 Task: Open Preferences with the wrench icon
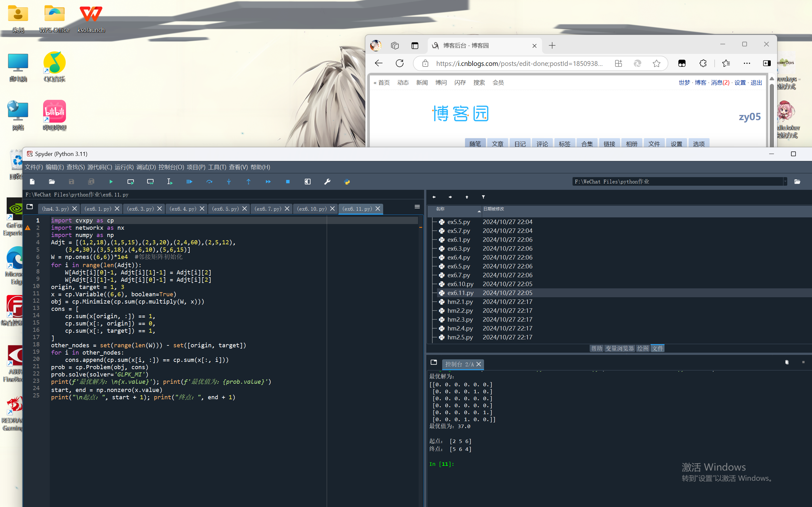[x=327, y=181]
